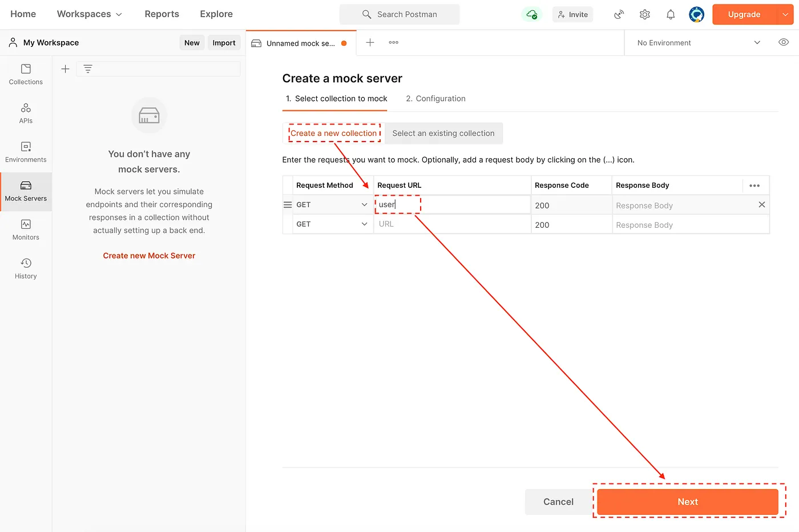Click the Create new Mock Server link
The width and height of the screenshot is (799, 532).
[x=149, y=256]
